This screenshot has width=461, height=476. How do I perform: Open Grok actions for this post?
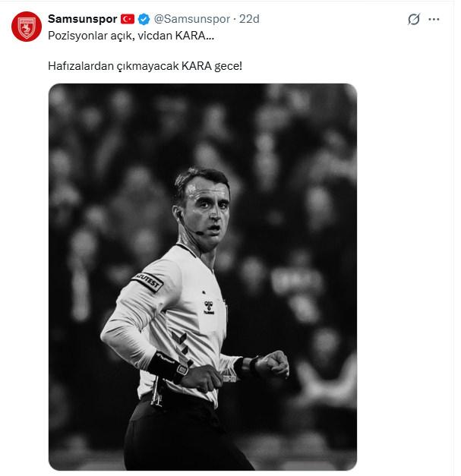tap(414, 19)
